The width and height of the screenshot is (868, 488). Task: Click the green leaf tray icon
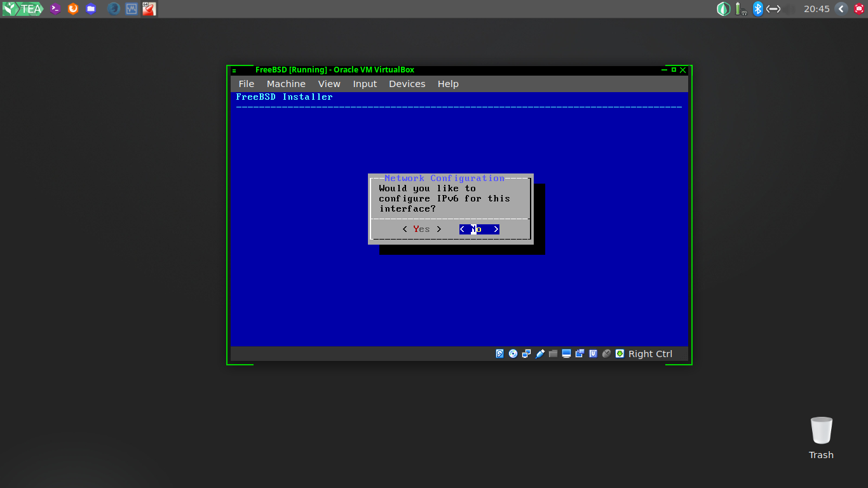[x=723, y=9]
